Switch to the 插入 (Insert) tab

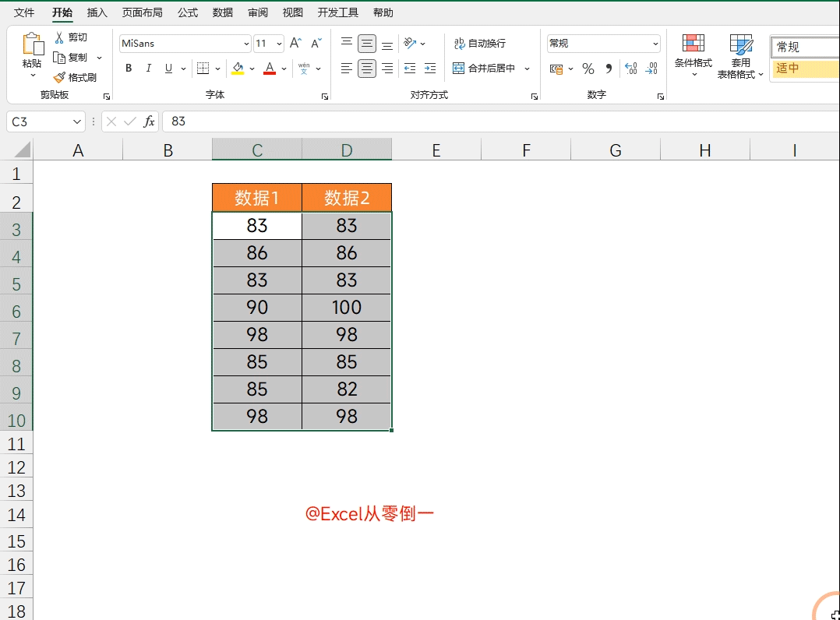point(97,12)
